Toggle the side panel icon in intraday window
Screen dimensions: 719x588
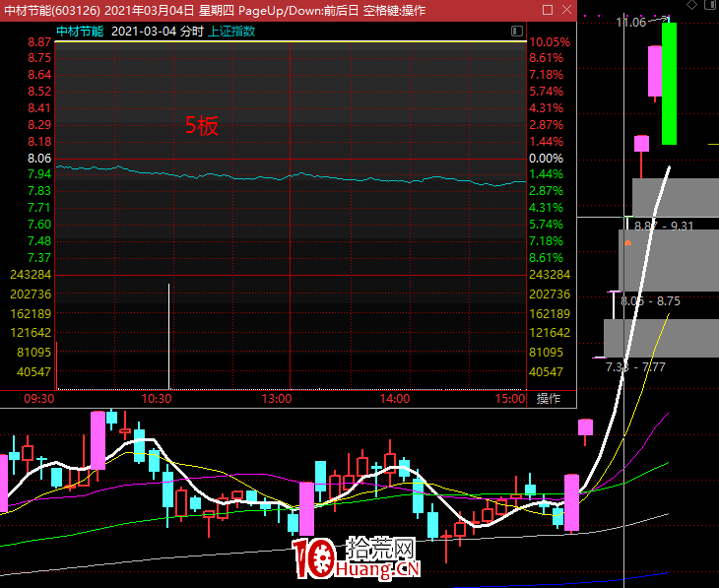coord(517,31)
